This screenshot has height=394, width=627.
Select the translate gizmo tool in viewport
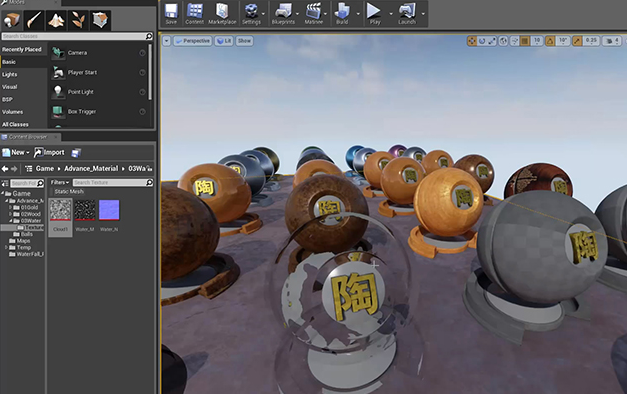472,41
